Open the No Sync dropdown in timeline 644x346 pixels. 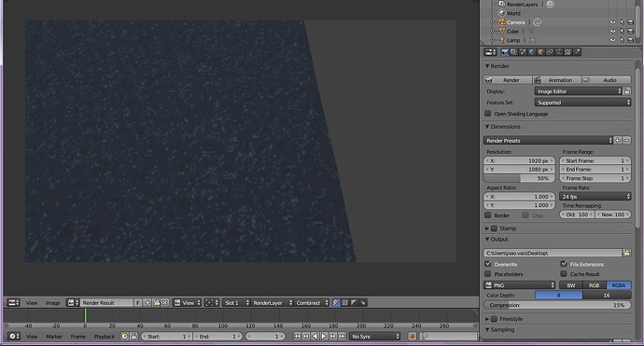375,336
